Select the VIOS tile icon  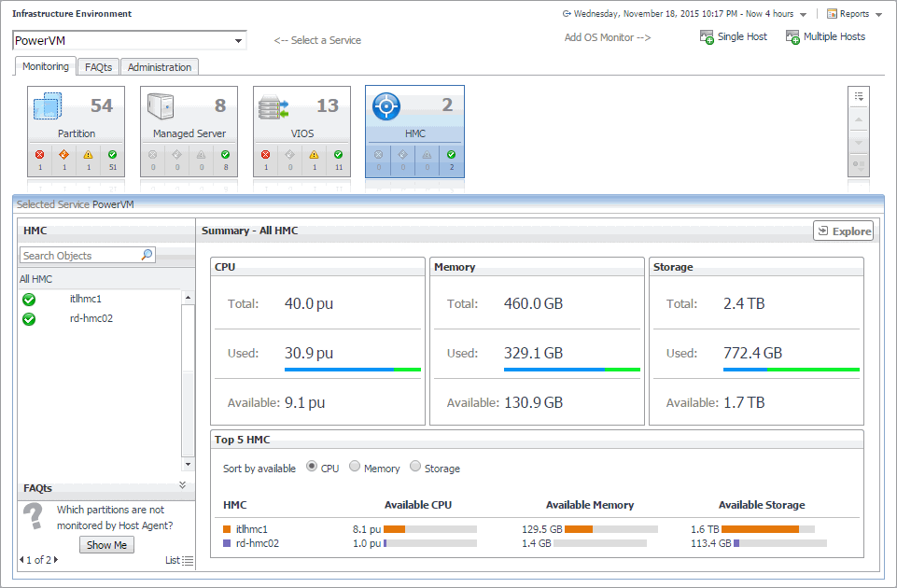coord(274,106)
